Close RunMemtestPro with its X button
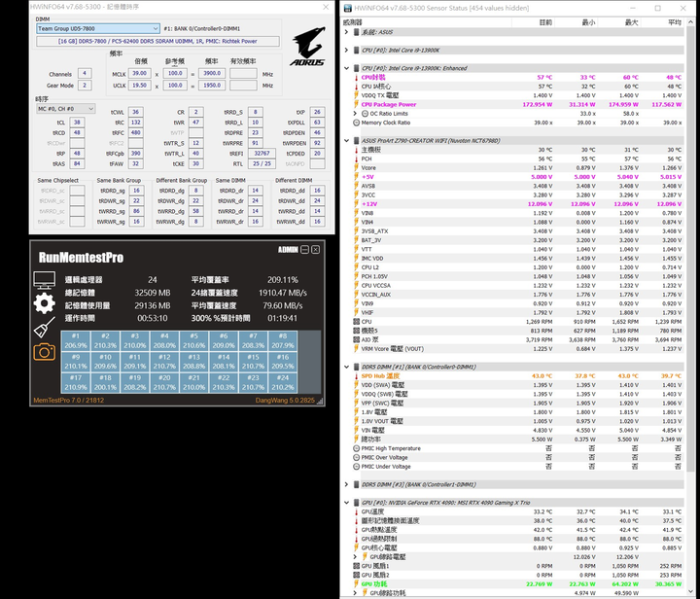700x599 pixels. [315, 250]
